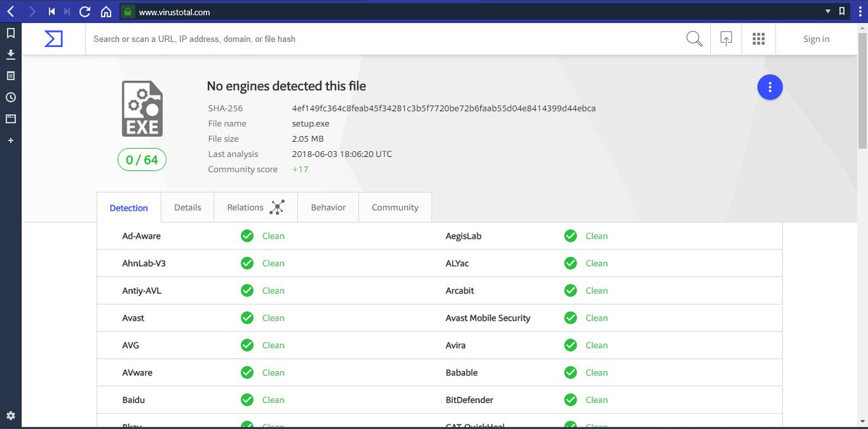Screen dimensions: 868x429
Task: Click the green check icon for ALYac
Action: pos(571,263)
